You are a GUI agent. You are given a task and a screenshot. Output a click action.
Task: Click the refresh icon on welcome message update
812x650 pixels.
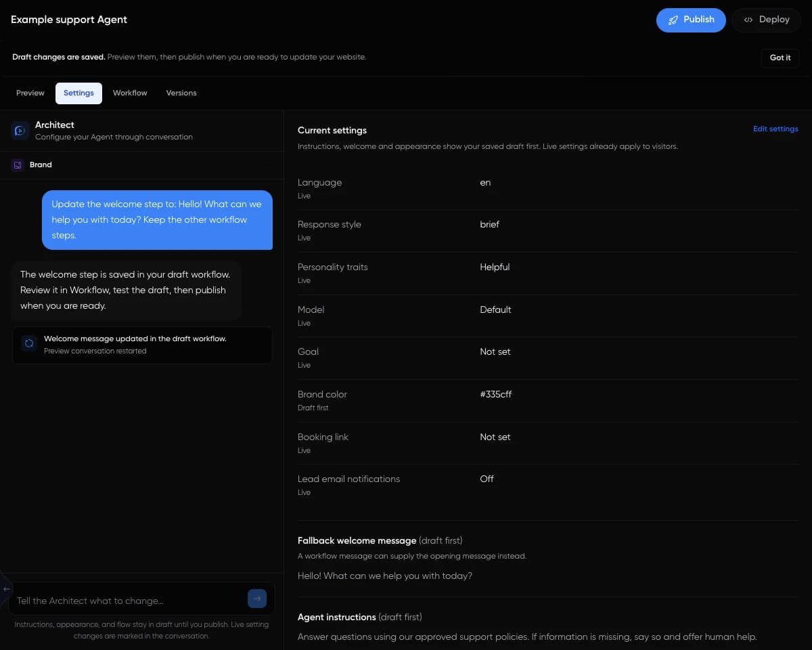pyautogui.click(x=29, y=344)
